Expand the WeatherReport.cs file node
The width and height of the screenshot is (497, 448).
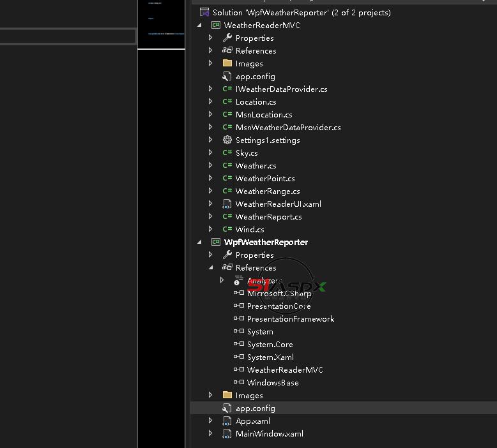[211, 217]
